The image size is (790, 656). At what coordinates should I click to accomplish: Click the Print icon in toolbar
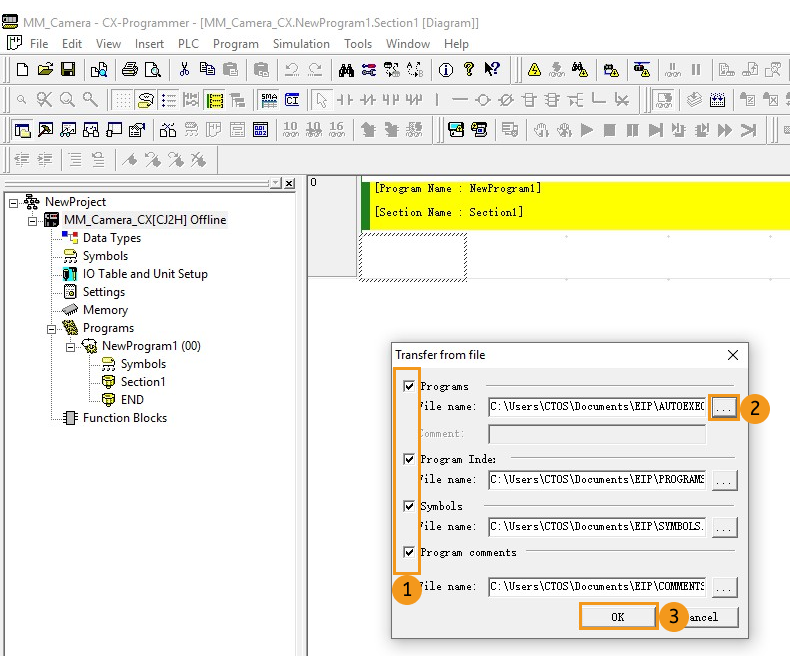pyautogui.click(x=129, y=69)
